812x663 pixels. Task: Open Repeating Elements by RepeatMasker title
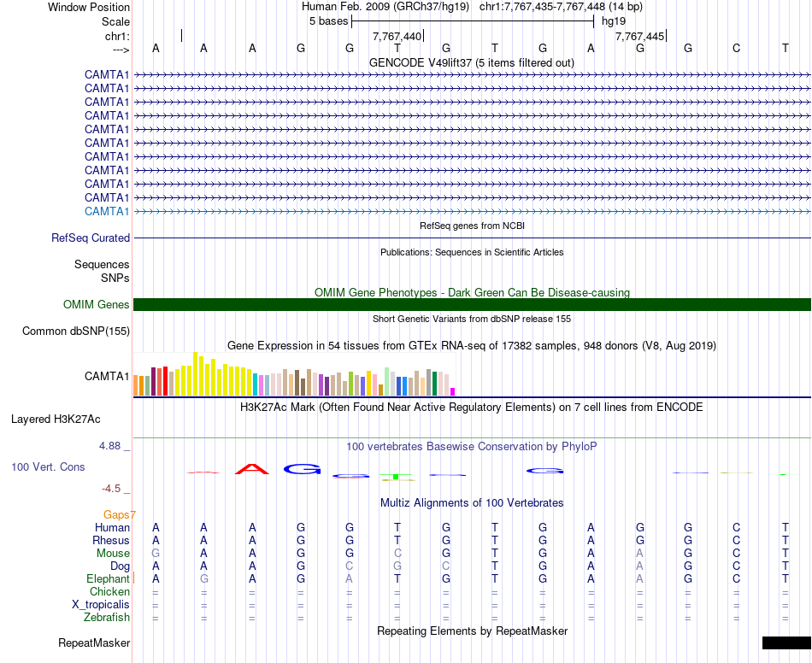click(472, 631)
